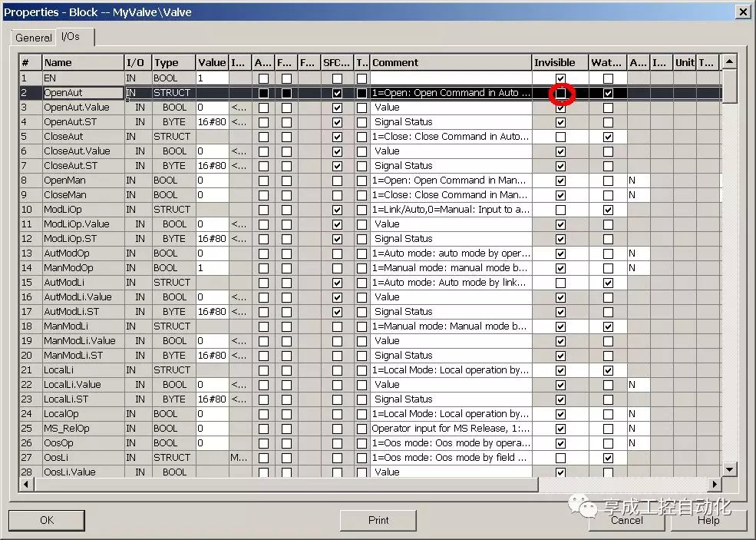
Task: Enable Invisible checkbox for AutModLi row
Action: (561, 283)
